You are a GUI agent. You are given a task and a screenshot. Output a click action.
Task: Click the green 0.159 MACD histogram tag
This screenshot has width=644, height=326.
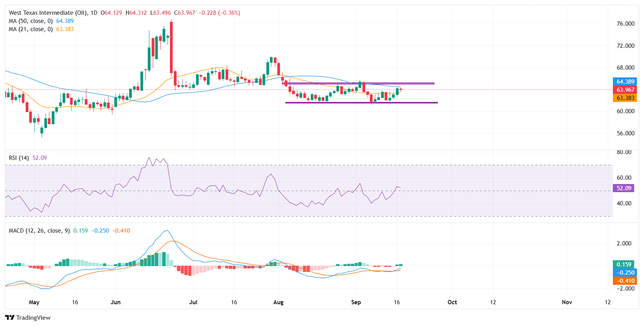pos(623,265)
